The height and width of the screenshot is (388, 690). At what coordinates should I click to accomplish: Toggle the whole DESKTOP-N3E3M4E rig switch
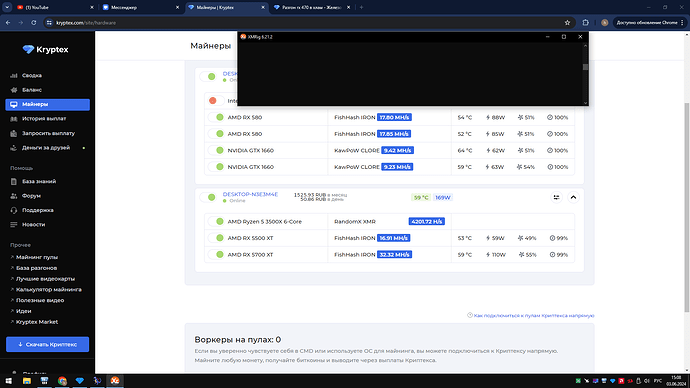[x=208, y=198]
